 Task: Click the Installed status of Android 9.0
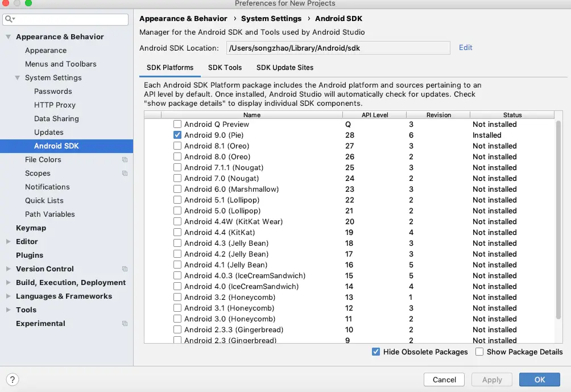click(x=487, y=135)
